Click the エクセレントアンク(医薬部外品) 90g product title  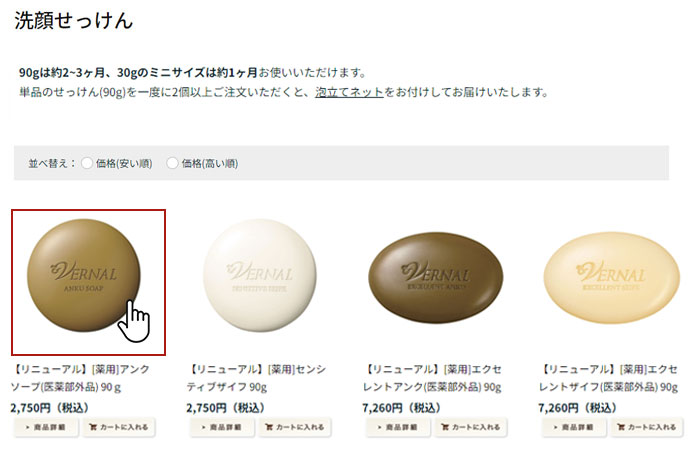(432, 378)
